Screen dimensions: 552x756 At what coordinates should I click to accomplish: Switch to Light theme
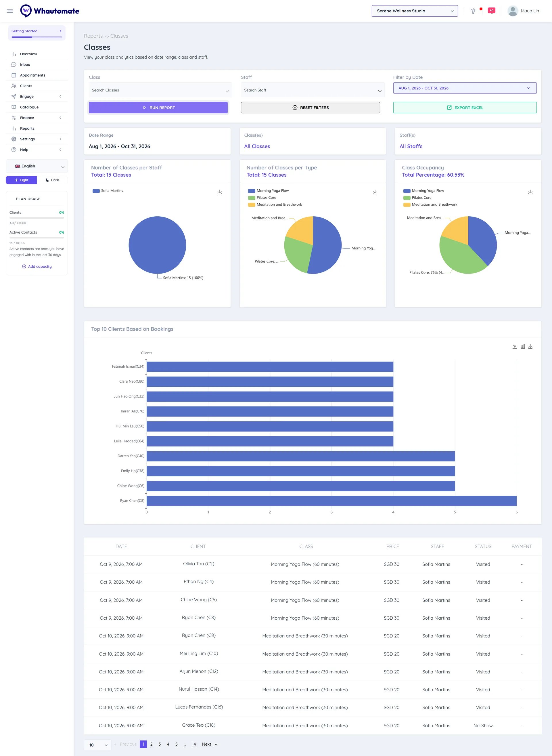(21, 180)
